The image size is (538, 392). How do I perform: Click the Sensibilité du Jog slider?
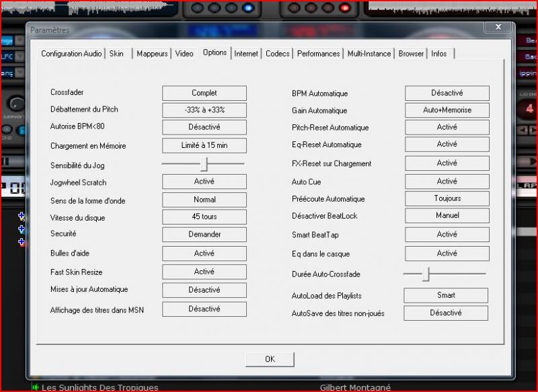(x=204, y=164)
